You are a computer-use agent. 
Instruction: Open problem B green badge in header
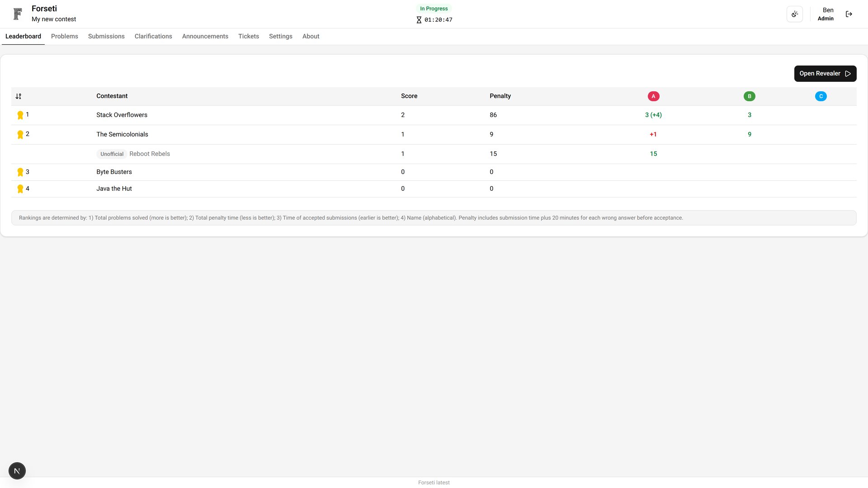750,96
